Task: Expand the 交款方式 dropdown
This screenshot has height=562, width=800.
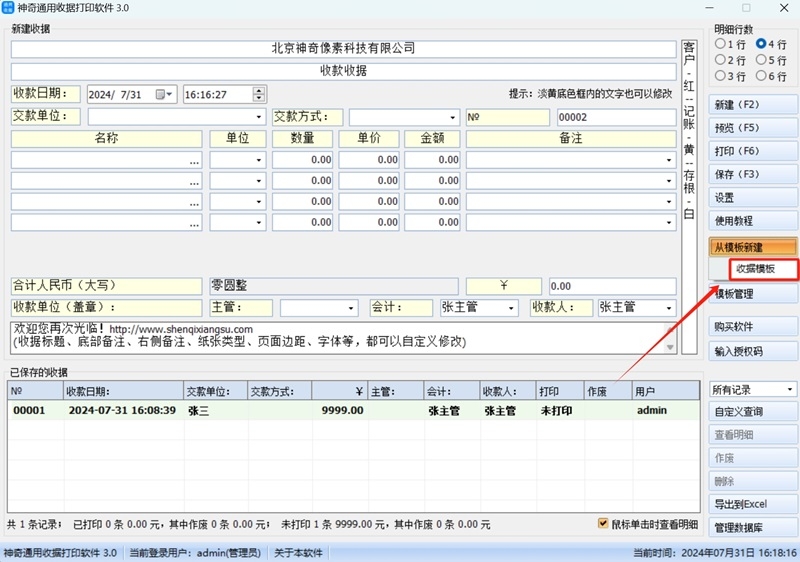Action: (x=453, y=117)
